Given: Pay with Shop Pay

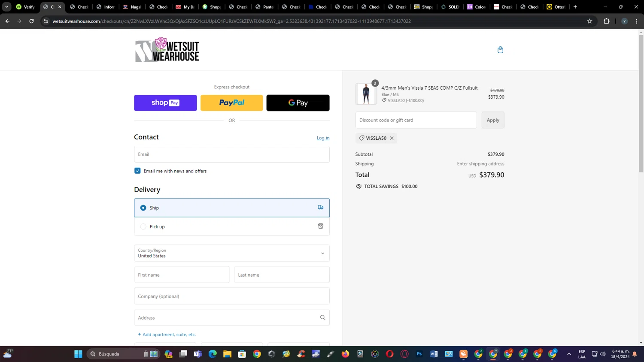Looking at the screenshot, I should click(165, 103).
